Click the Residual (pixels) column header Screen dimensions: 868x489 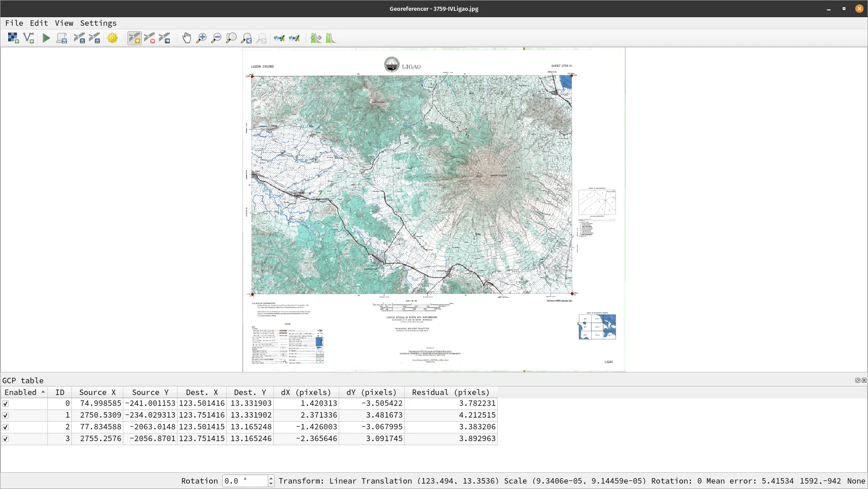[x=450, y=392]
